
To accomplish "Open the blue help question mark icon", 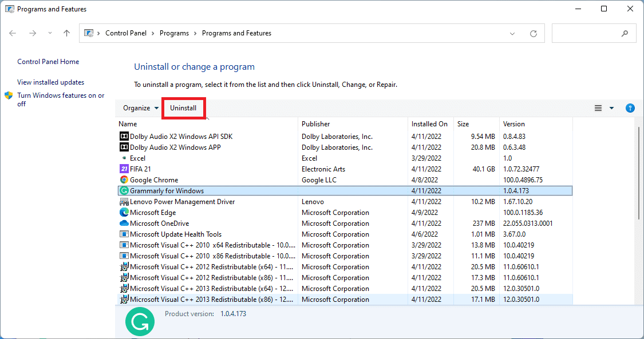I will pos(630,108).
